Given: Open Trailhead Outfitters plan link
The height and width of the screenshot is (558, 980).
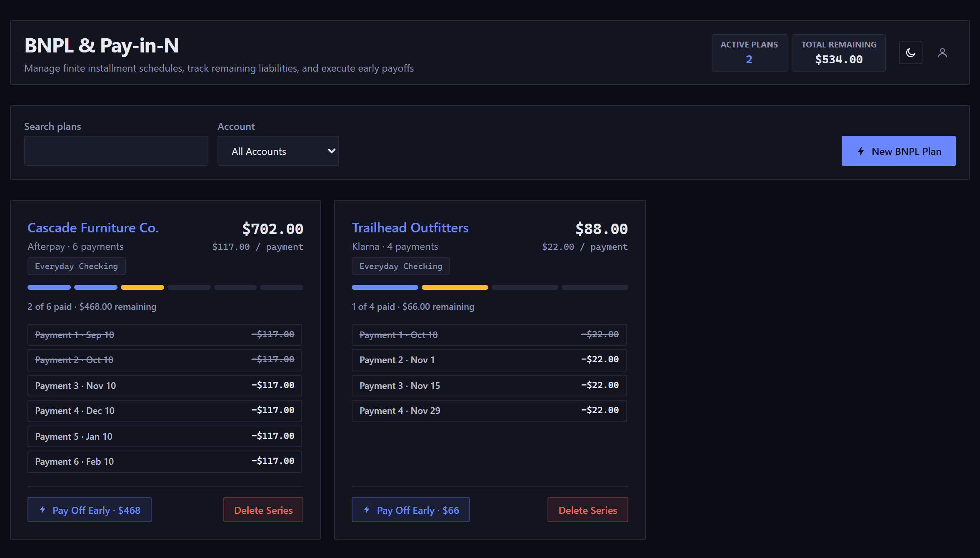Looking at the screenshot, I should click(410, 228).
